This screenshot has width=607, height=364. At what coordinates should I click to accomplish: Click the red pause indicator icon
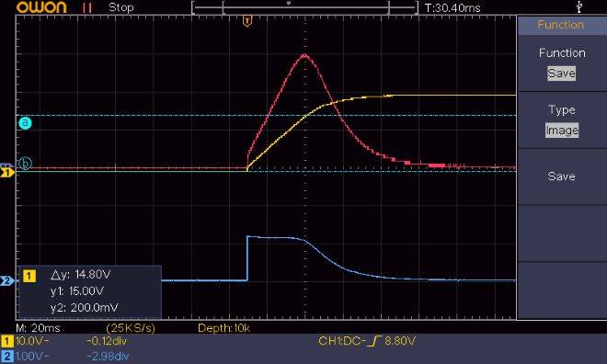[87, 7]
